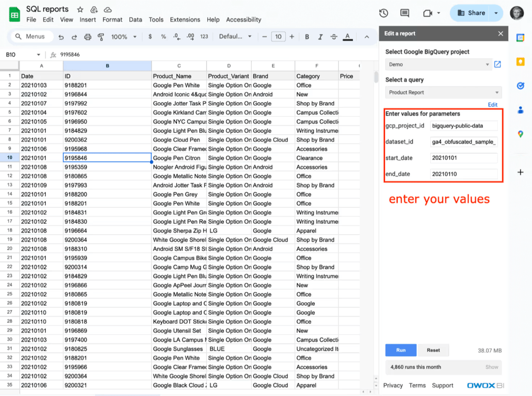The image size is (532, 396).
Task: Click the move-to-Drive folder icon
Action: click(x=94, y=9)
